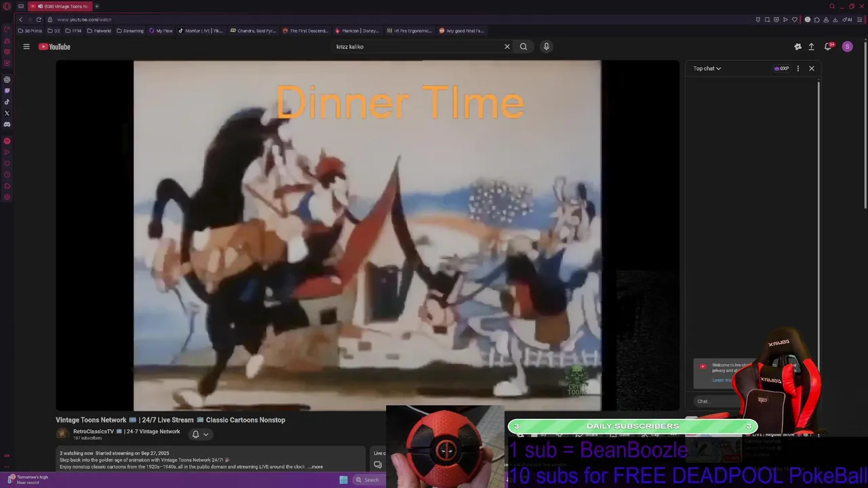The width and height of the screenshot is (868, 488).
Task: Click the 0XP channel points badge
Action: click(x=782, y=68)
